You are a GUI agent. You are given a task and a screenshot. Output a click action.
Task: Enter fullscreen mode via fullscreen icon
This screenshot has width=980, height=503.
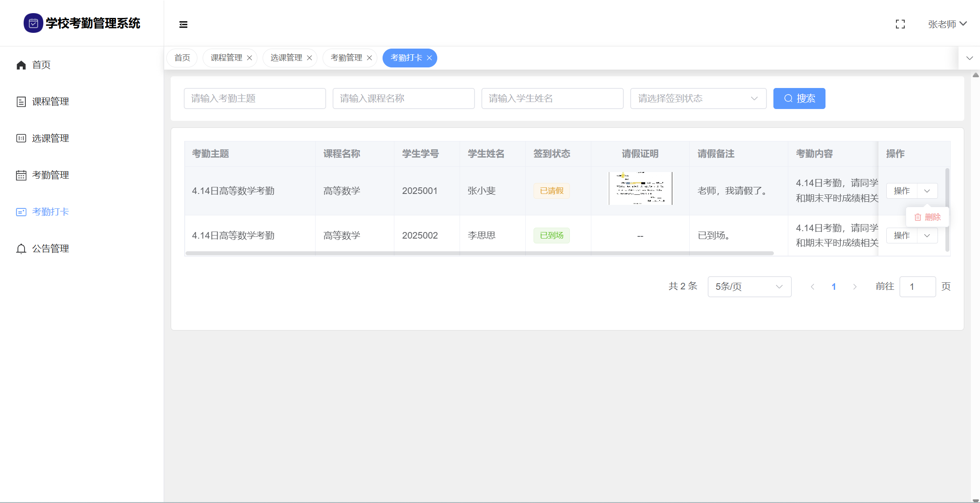point(900,25)
